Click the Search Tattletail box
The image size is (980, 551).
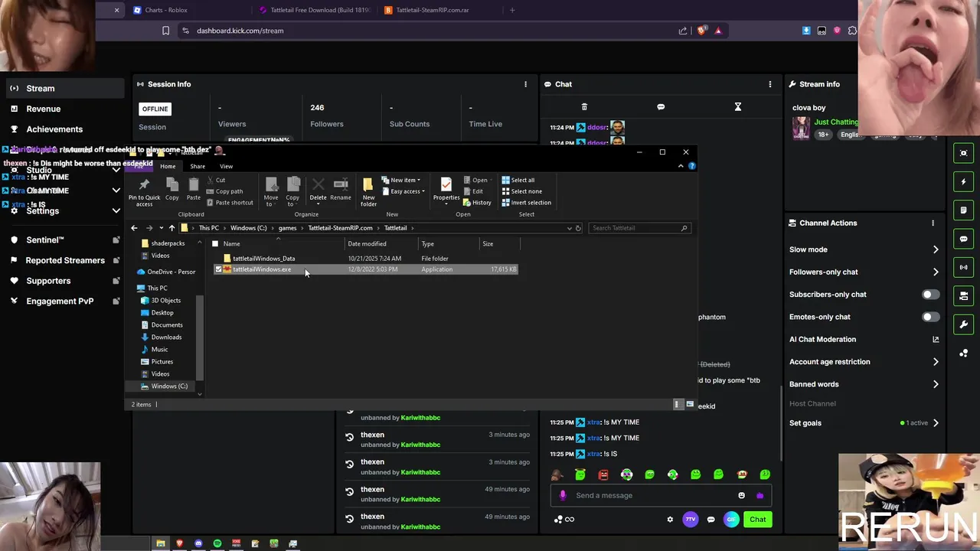639,228
